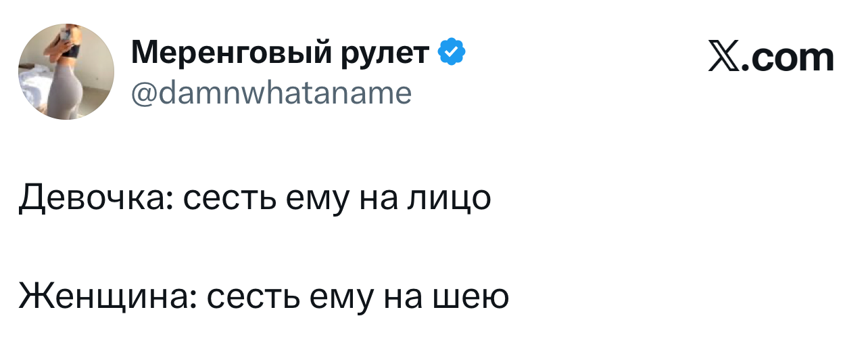Image resolution: width=868 pixels, height=358 pixels.
Task: Open the round profile avatar photo
Action: 66,72
